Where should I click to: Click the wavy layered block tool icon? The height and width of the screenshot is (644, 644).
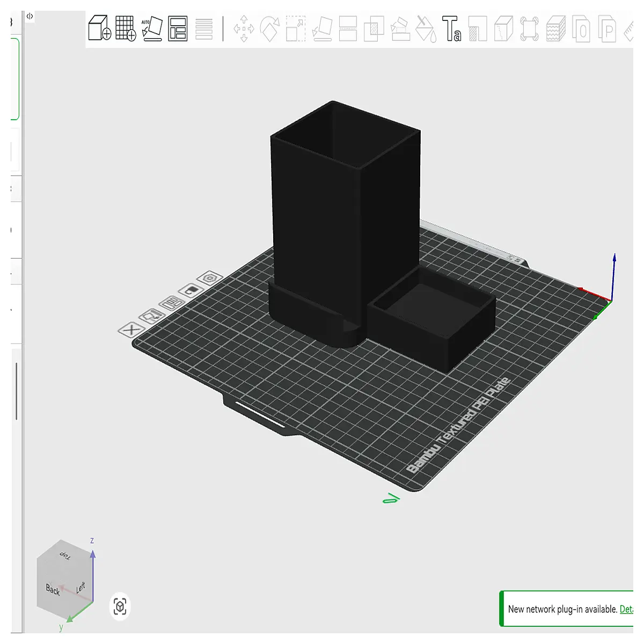coord(556,29)
